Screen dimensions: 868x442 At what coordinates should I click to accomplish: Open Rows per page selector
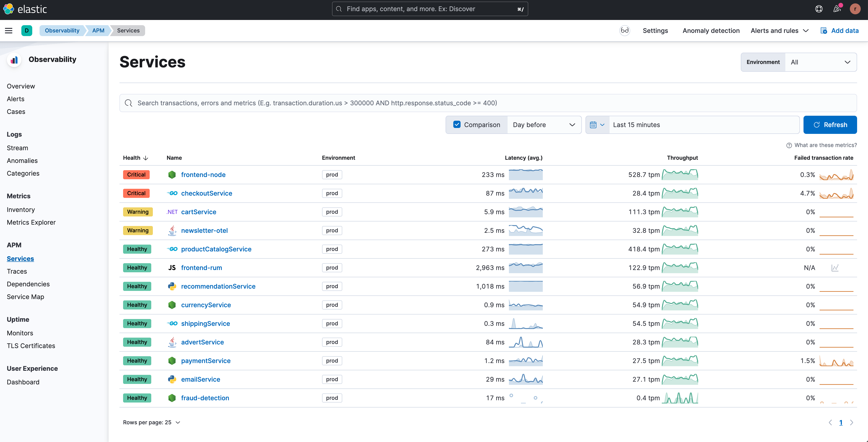tap(151, 422)
